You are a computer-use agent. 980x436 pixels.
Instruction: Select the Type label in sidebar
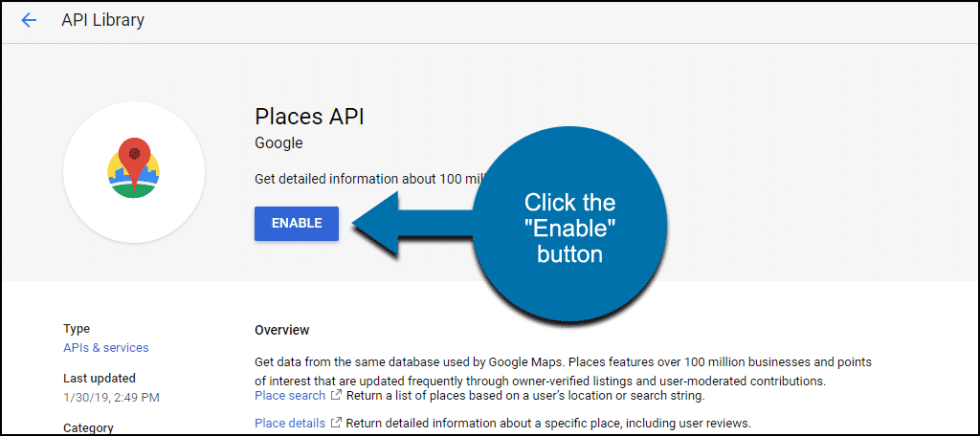point(77,329)
